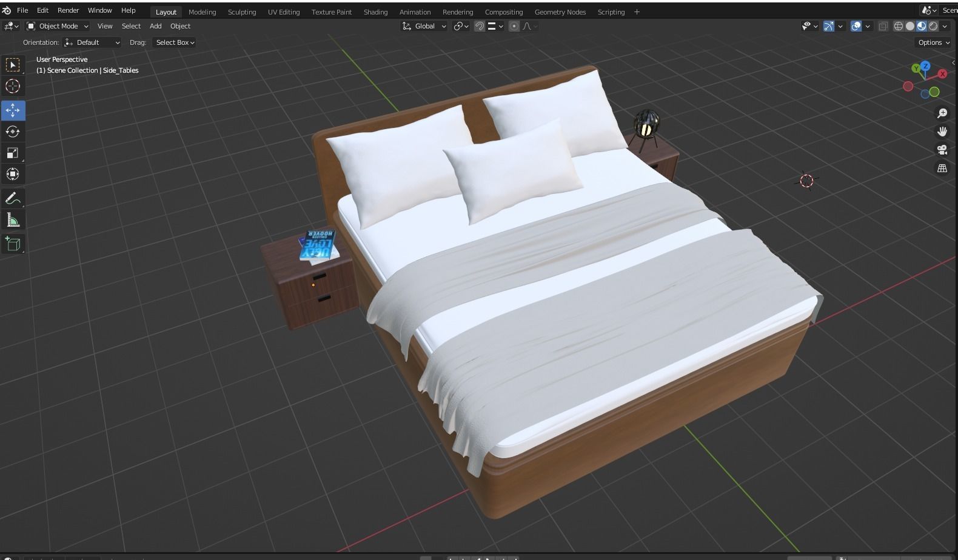Switch to the Rendering workspace tab
Image resolution: width=958 pixels, height=560 pixels.
(x=458, y=12)
